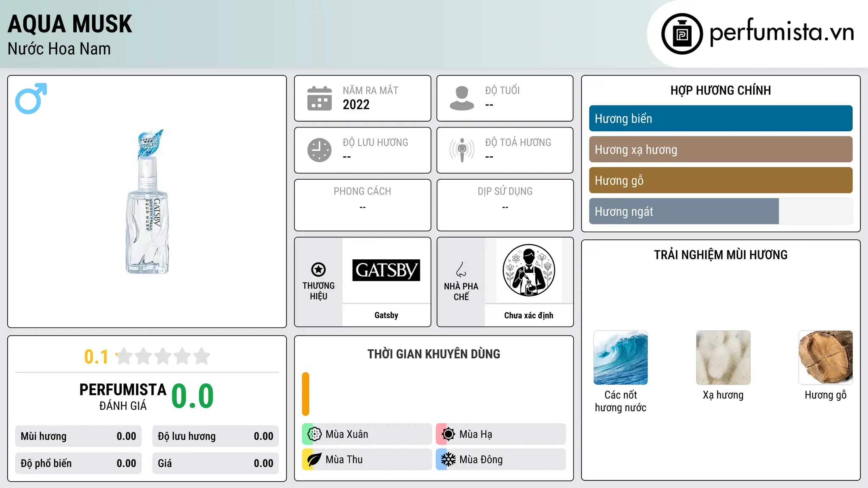Click the Mùa Hạ sun icon
The height and width of the screenshot is (488, 868).
(x=448, y=434)
